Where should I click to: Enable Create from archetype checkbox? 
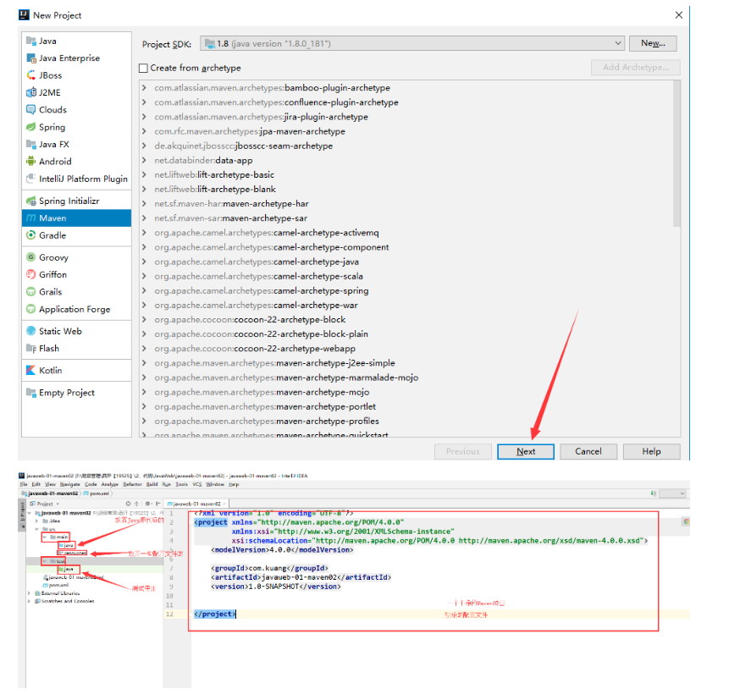click(143, 68)
